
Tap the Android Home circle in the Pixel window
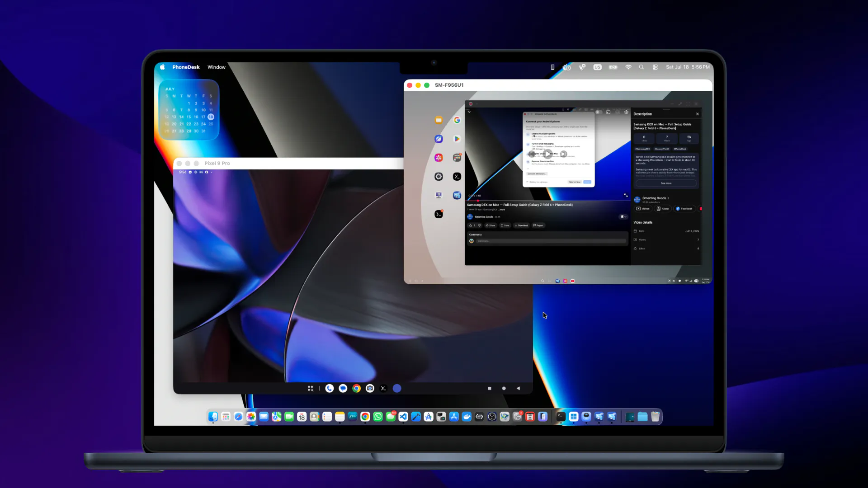[504, 388]
